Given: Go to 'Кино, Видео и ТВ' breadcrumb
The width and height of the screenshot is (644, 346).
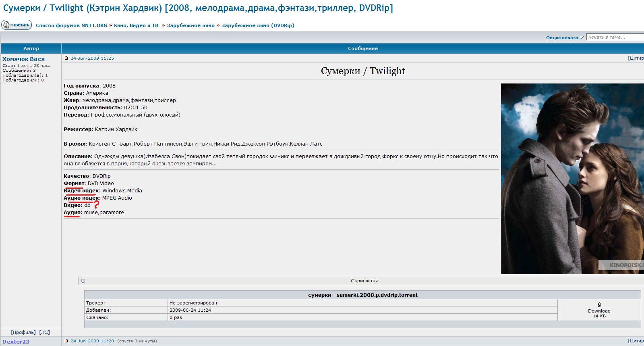Looking at the screenshot, I should point(136,25).
